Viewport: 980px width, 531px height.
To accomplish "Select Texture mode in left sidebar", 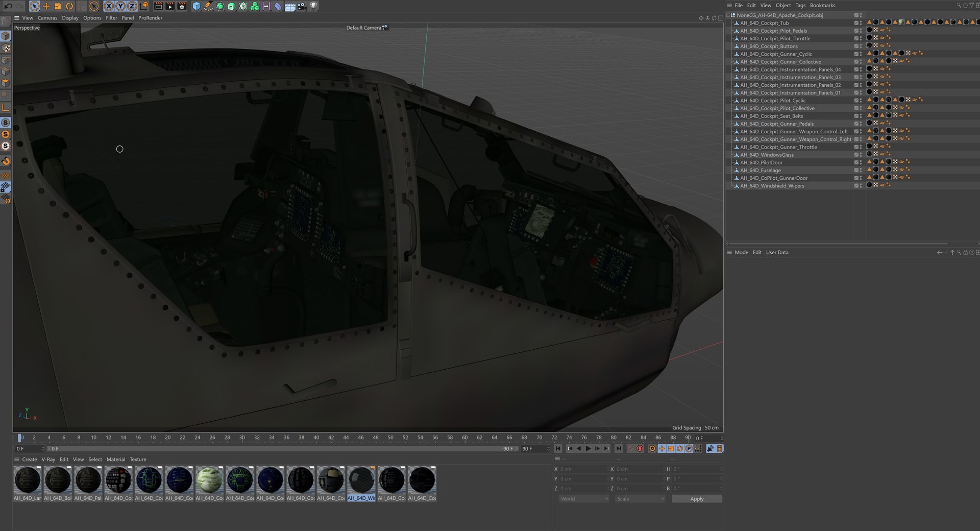I will tap(6, 48).
